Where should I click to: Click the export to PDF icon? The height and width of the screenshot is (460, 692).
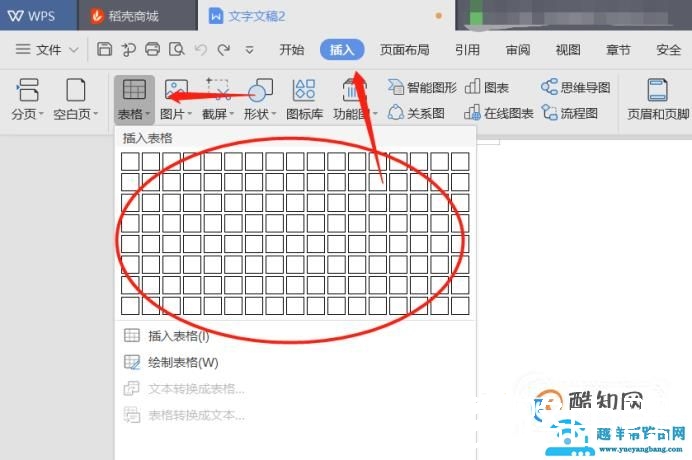pyautogui.click(x=128, y=49)
